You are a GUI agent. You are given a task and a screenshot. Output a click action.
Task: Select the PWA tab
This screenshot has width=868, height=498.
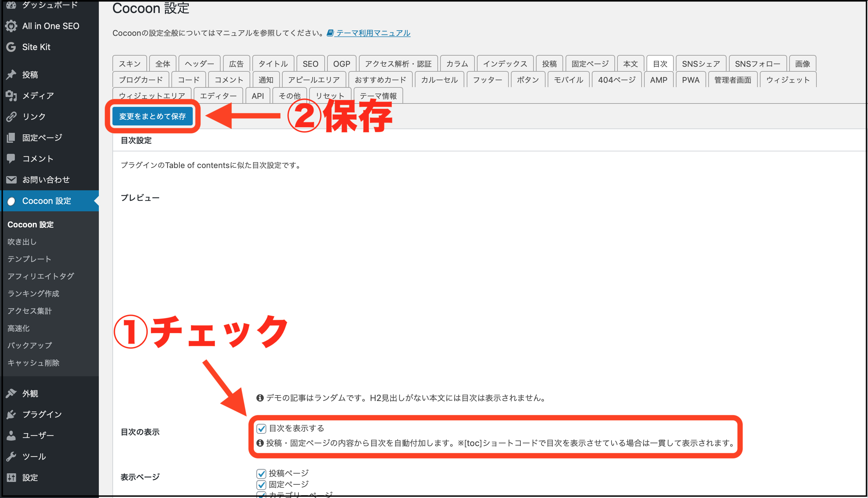691,80
